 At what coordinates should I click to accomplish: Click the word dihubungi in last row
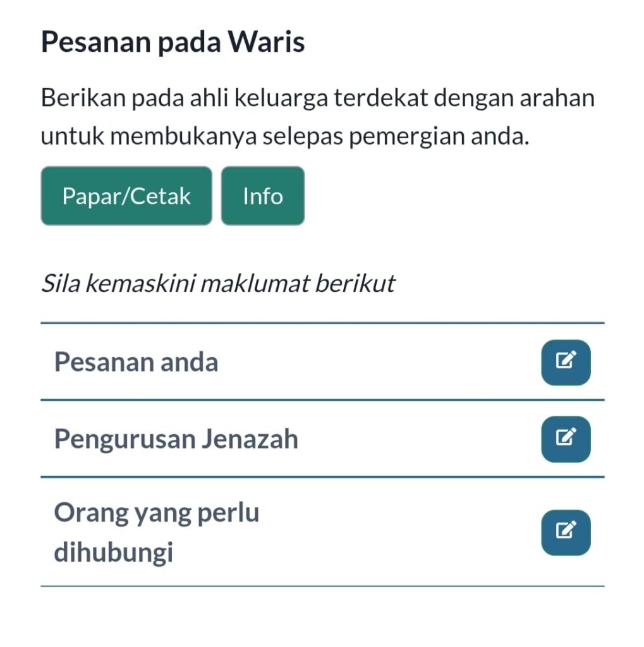pyautogui.click(x=113, y=553)
